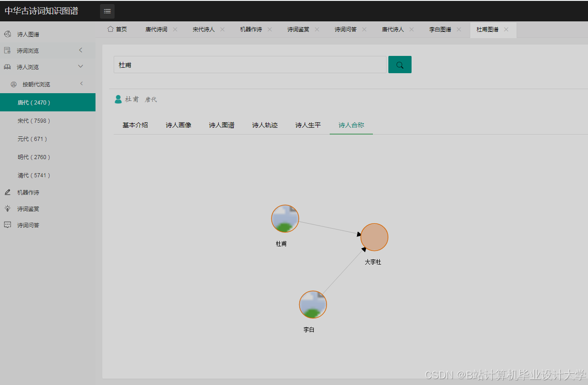Click the 李白 node in the graph
Image resolution: width=588 pixels, height=385 pixels.
(x=313, y=305)
